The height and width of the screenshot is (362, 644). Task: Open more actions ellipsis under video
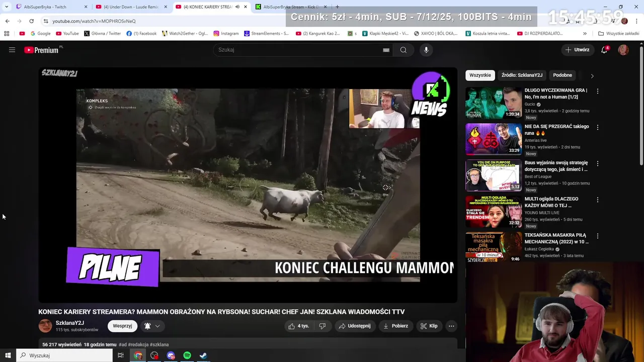click(451, 326)
